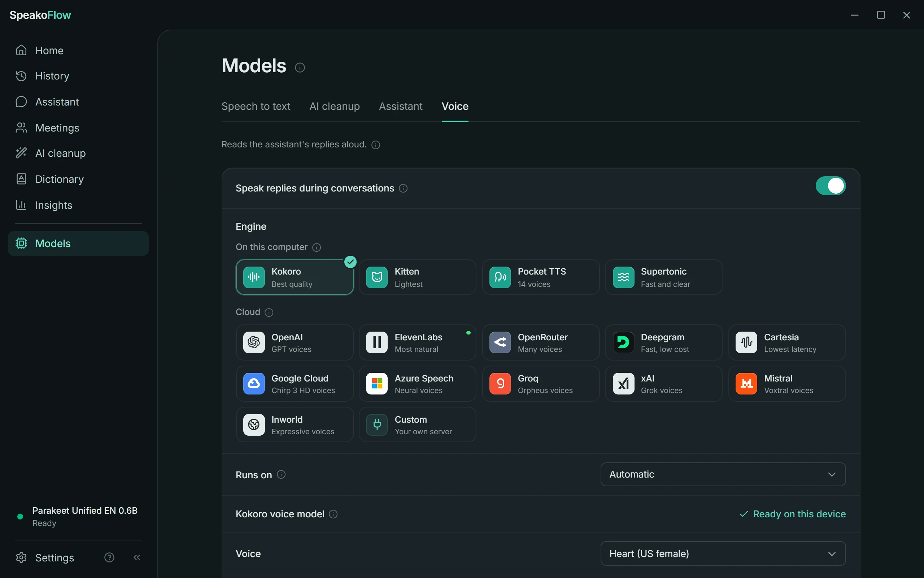The width and height of the screenshot is (924, 578).
Task: Click the help question-mark icon
Action: [x=109, y=557]
